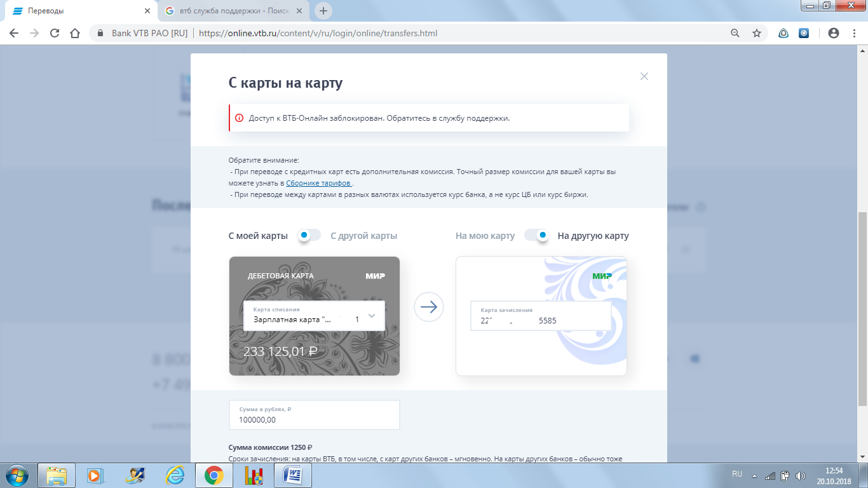Open Microsoft Word from the taskbar
The width and height of the screenshot is (868, 488).
pyautogui.click(x=294, y=475)
